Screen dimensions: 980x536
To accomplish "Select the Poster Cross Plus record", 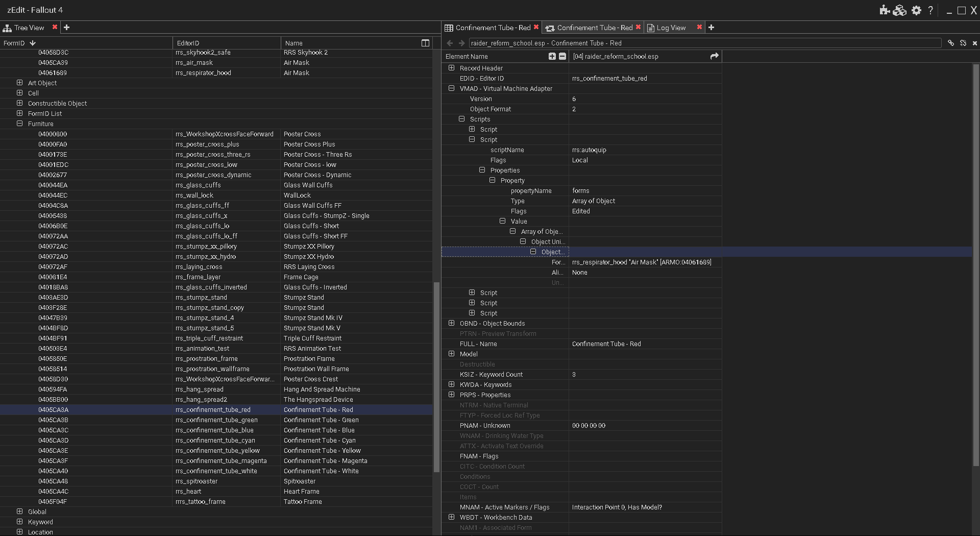I will (216, 144).
